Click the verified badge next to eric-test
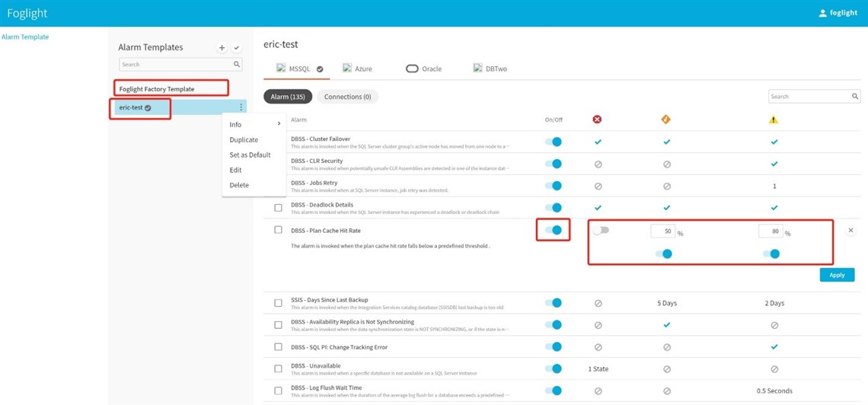 [x=148, y=108]
